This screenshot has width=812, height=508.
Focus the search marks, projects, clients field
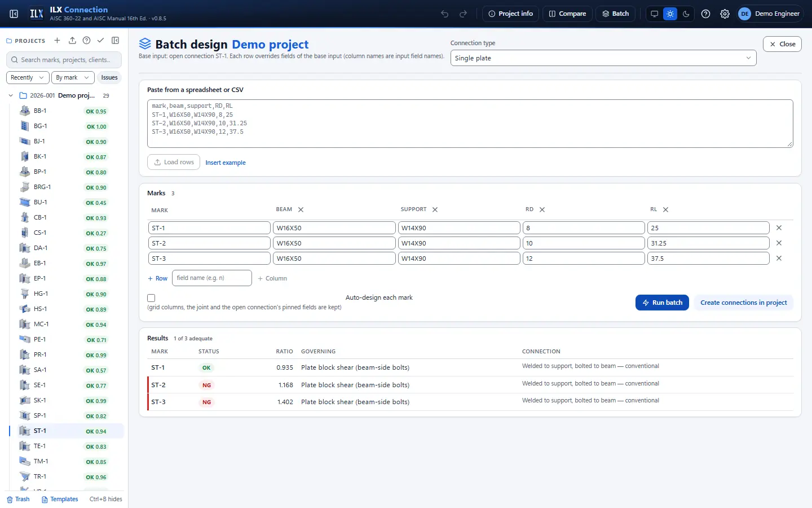pos(64,60)
